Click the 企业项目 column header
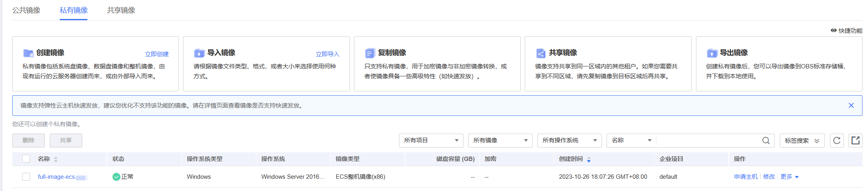 click(671, 159)
